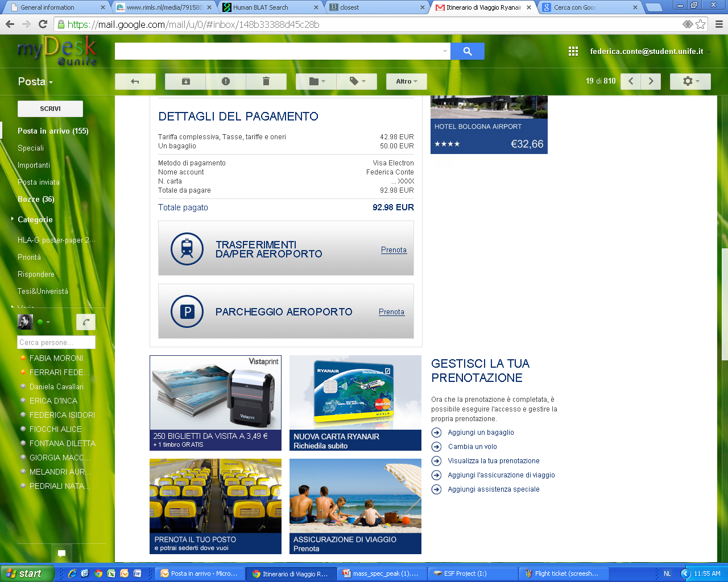Click into the Cerca persone field
The image size is (728, 582).
[x=56, y=342]
